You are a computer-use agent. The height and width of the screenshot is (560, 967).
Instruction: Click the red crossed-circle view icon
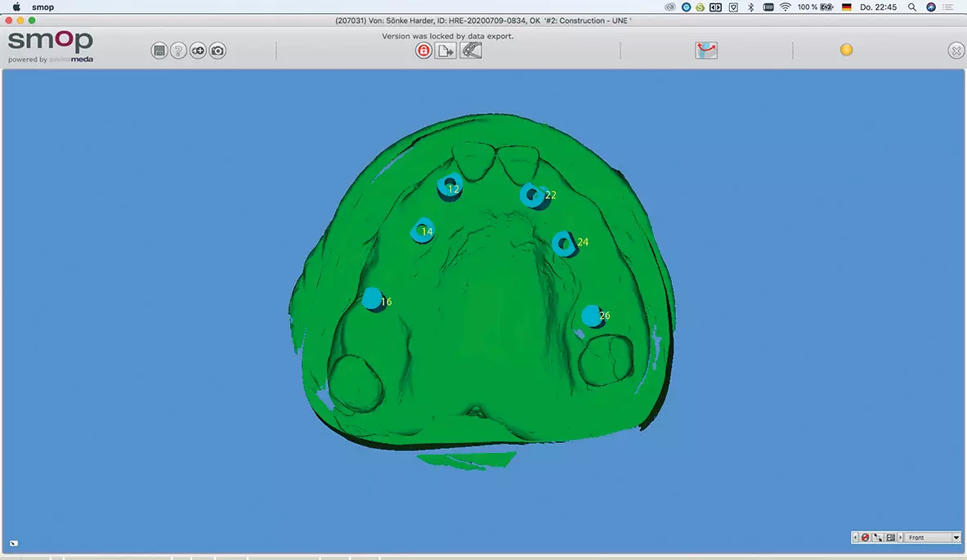[866, 538]
